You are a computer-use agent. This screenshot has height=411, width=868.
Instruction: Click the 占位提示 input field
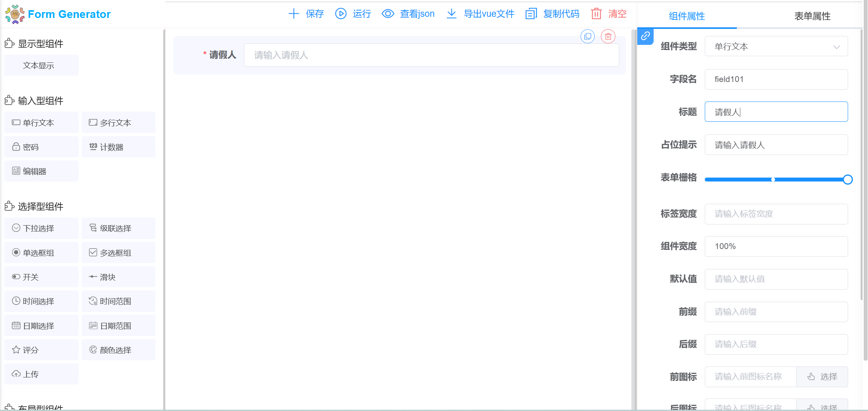(776, 145)
